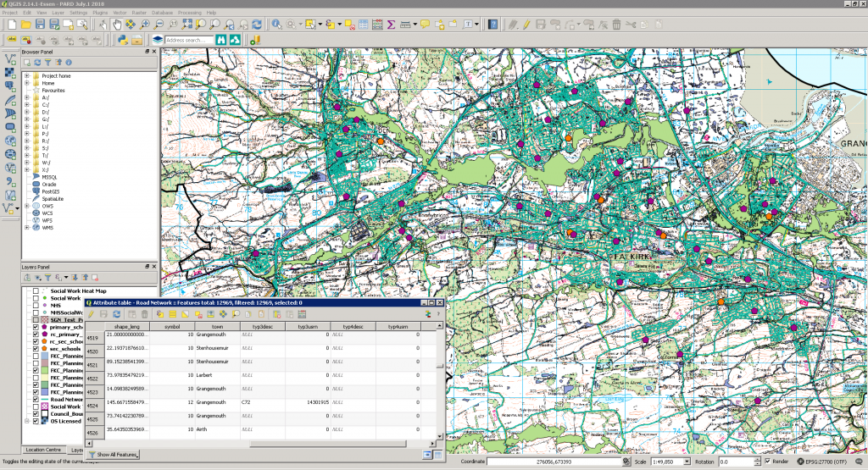Click the trash Delete Selected icon in toolbar
868x470 pixels.
click(617, 25)
